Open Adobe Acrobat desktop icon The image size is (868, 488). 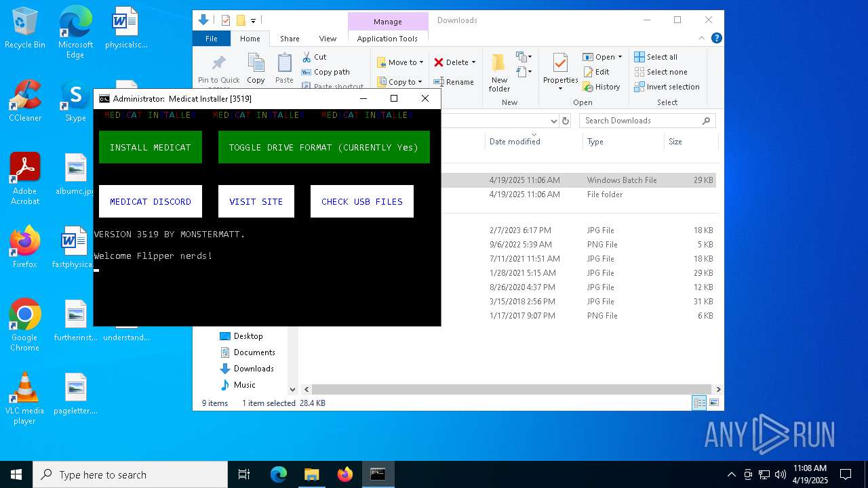coord(25,179)
